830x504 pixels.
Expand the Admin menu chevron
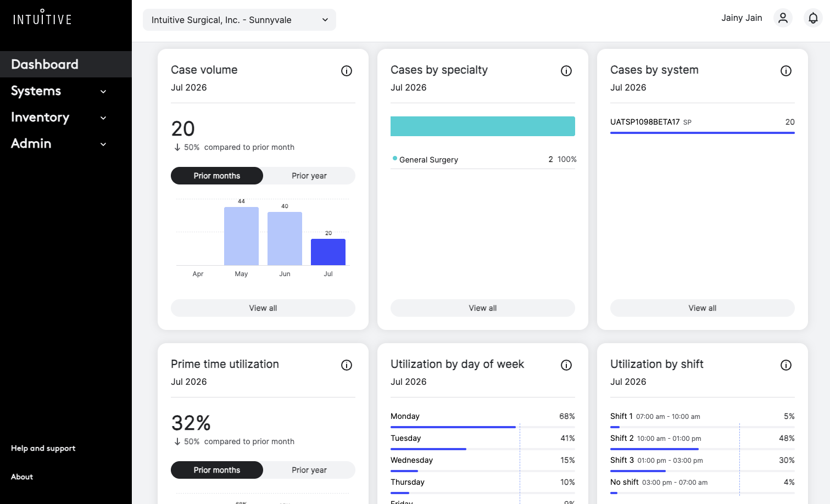(103, 144)
